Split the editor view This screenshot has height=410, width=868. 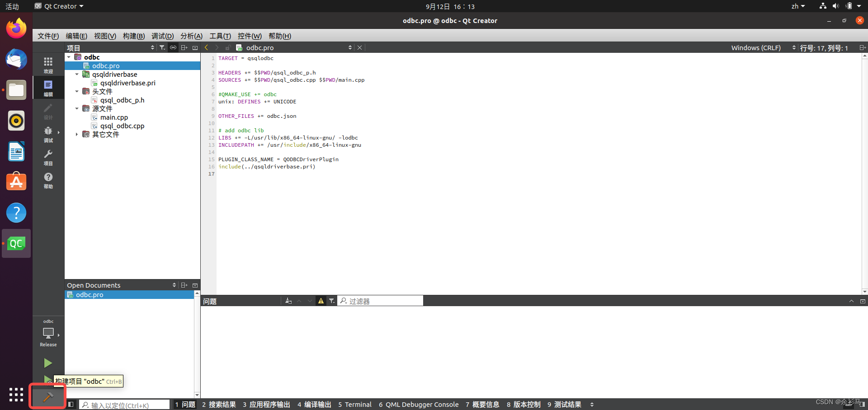(862, 47)
